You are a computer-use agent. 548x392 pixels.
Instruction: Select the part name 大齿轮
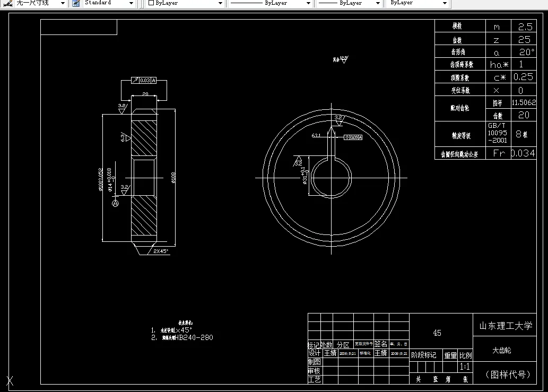[x=502, y=350]
